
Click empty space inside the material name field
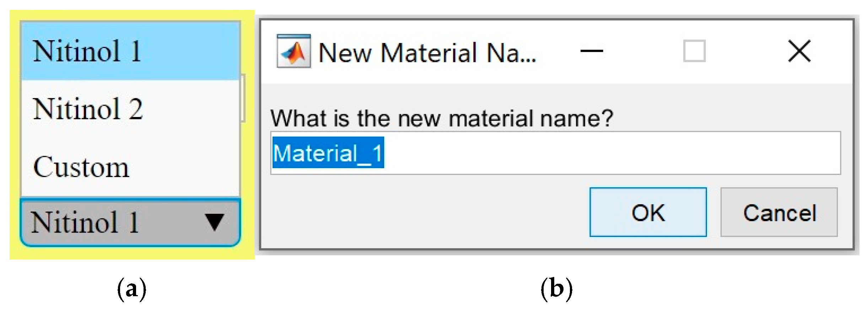point(604,153)
